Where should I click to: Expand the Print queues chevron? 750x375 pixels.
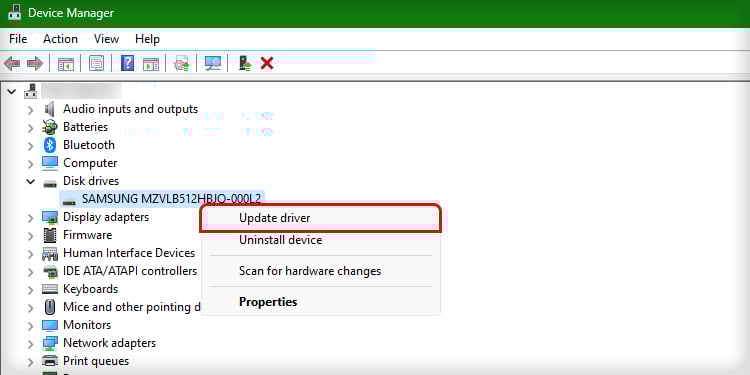[31, 362]
